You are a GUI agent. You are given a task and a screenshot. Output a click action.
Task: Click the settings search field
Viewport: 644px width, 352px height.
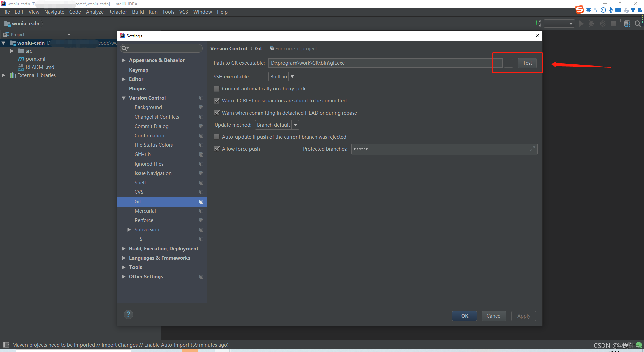click(161, 48)
